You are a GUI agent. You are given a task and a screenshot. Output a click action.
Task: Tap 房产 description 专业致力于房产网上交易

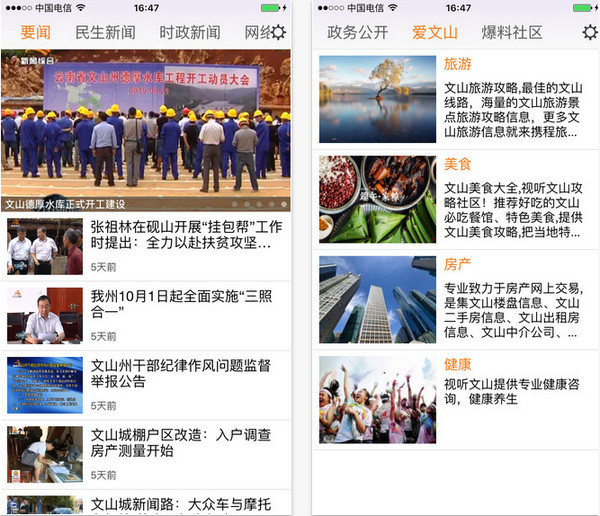[x=513, y=310]
